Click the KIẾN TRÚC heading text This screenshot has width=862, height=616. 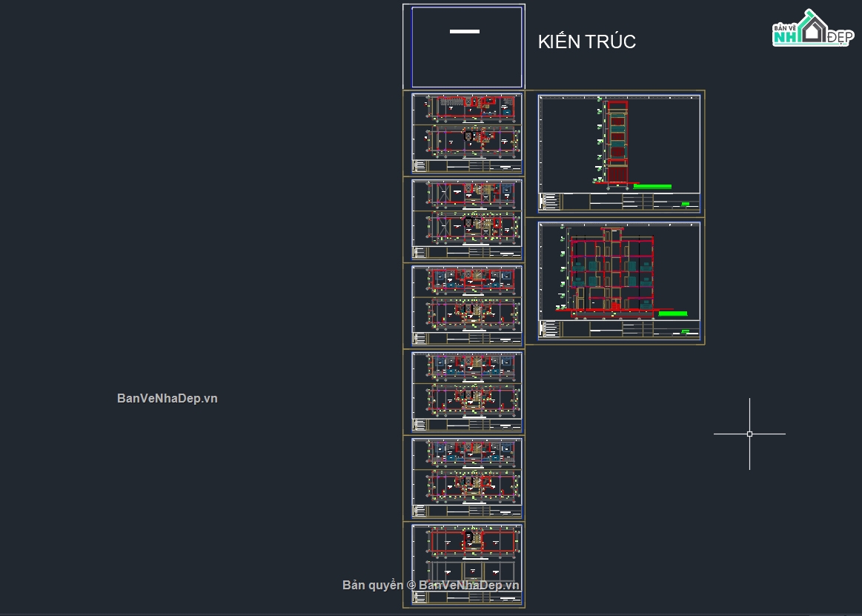[x=586, y=42]
